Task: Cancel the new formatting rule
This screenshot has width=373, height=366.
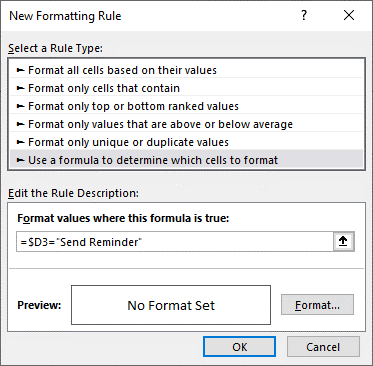Action: click(x=323, y=347)
